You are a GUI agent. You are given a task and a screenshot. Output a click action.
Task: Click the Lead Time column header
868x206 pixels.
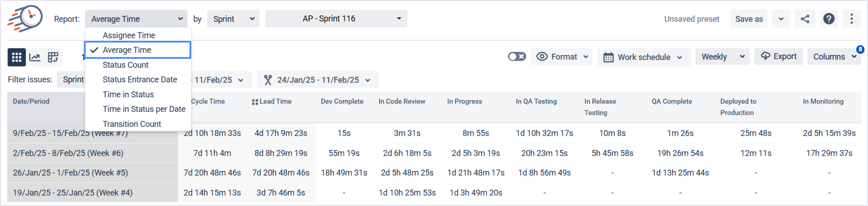click(x=275, y=101)
